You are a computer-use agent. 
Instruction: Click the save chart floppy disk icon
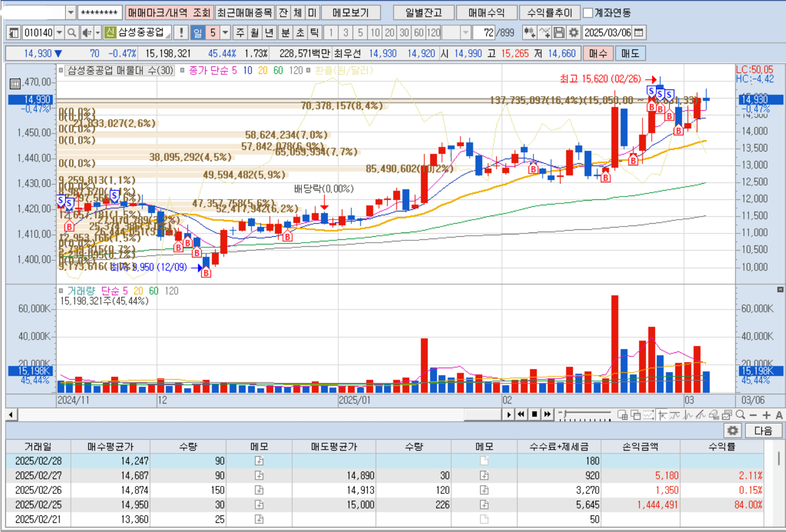click(x=559, y=32)
